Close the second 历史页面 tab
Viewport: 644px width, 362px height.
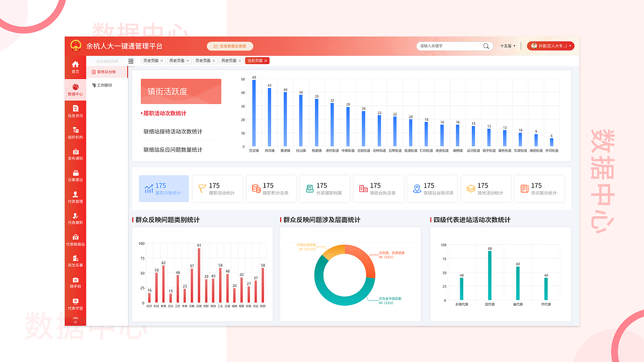click(188, 61)
